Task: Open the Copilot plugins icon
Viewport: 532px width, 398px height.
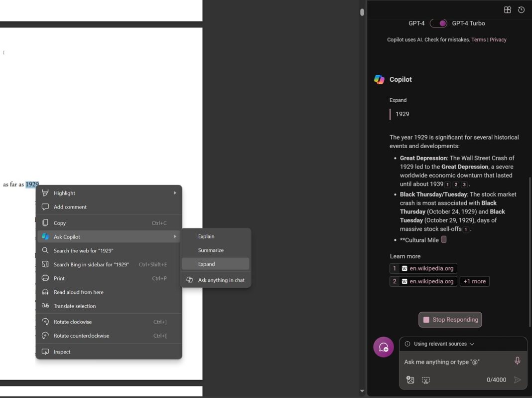Action: (x=507, y=9)
